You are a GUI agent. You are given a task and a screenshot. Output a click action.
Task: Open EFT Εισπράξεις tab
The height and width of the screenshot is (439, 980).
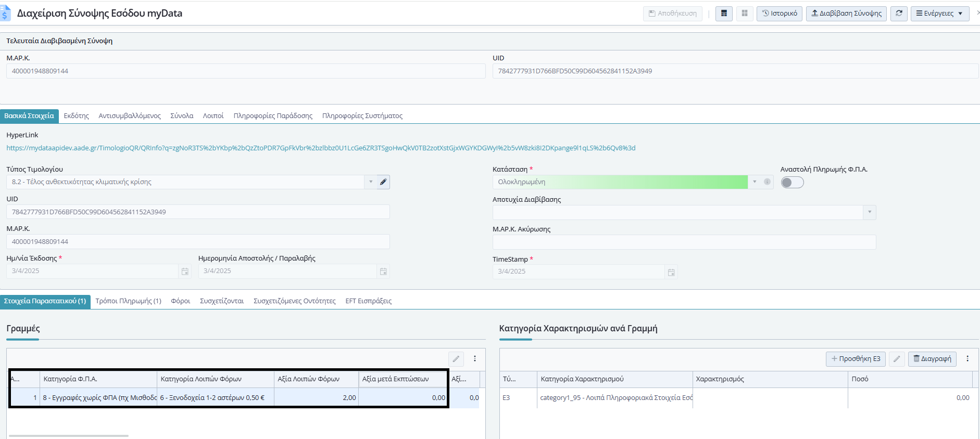[x=369, y=301]
